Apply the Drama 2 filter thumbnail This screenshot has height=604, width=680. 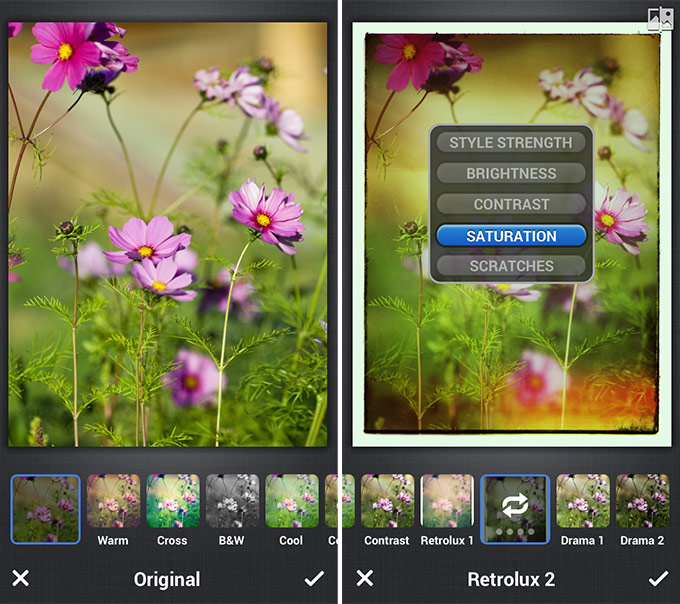tap(641, 501)
